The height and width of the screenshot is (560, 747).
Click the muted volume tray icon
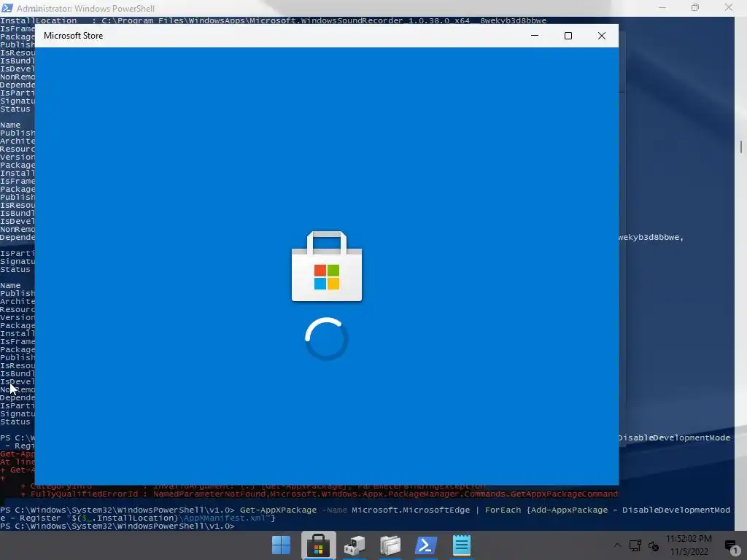[654, 545]
